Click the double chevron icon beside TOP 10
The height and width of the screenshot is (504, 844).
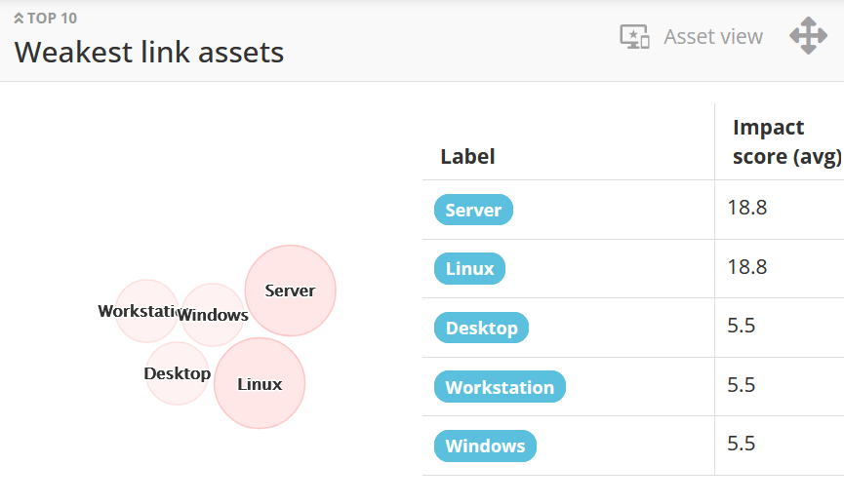point(20,19)
